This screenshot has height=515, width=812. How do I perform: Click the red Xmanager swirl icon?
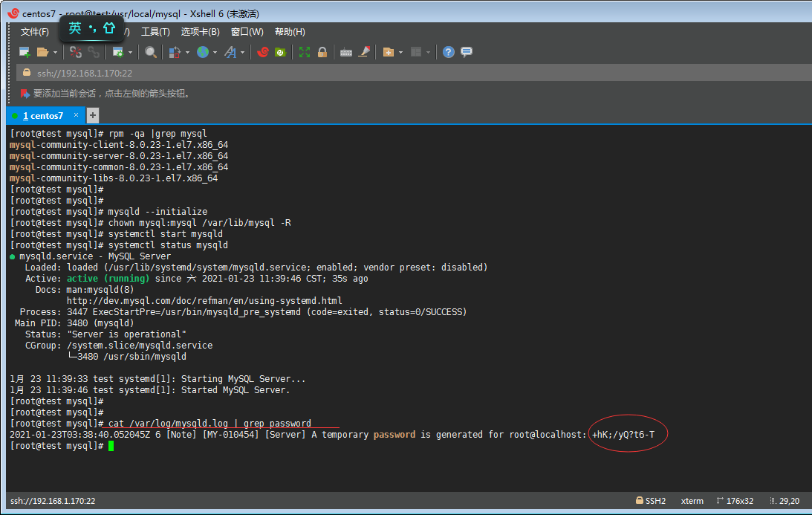(x=263, y=52)
